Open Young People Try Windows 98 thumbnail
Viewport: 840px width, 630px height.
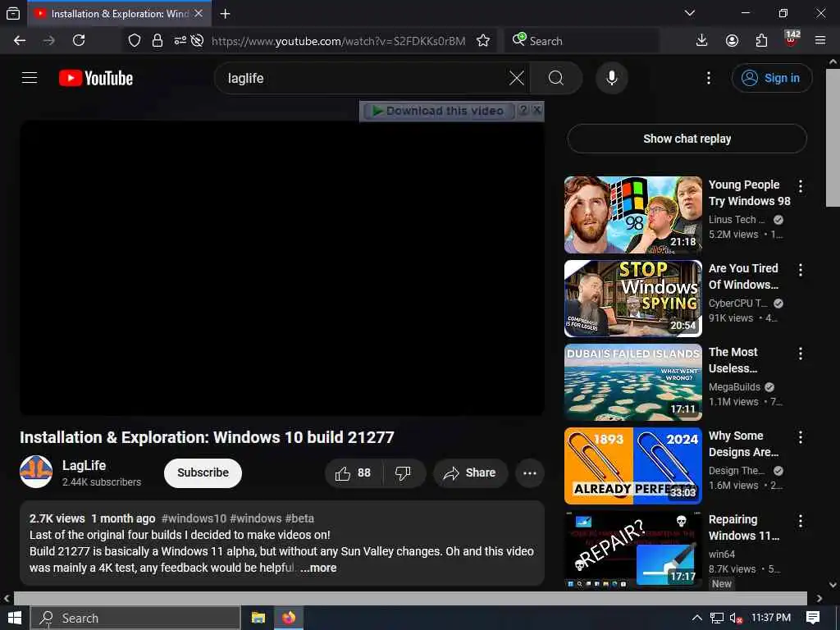tap(632, 215)
